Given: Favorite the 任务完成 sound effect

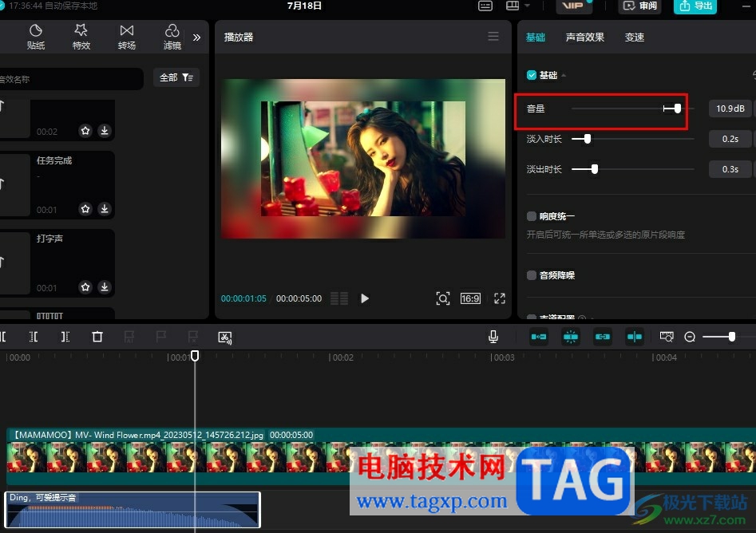Looking at the screenshot, I should [x=85, y=209].
